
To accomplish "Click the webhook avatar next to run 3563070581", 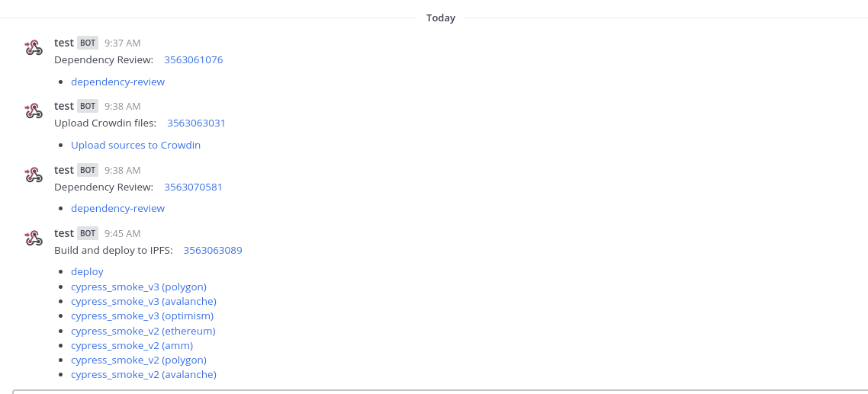I will (x=34, y=175).
